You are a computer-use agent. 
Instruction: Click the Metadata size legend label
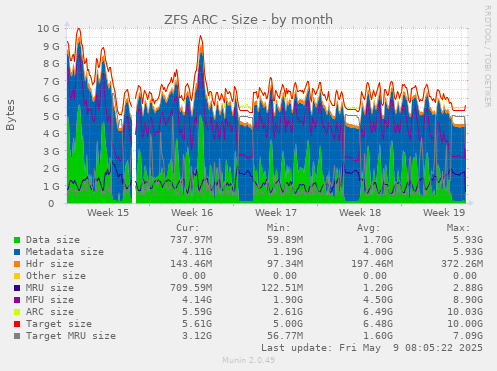(x=65, y=252)
